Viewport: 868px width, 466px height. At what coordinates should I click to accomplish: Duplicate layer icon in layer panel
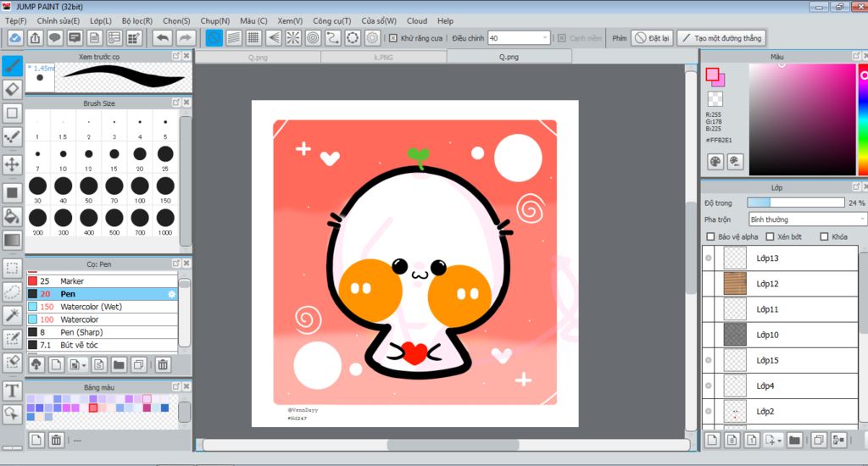(819, 440)
